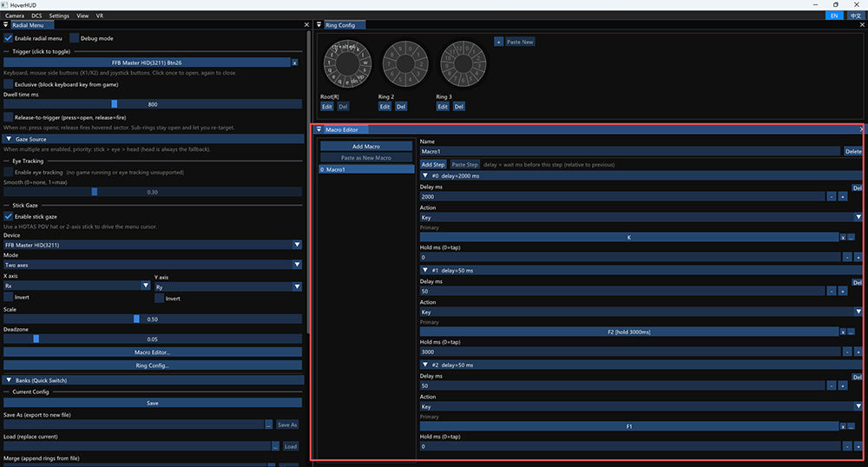The width and height of the screenshot is (868, 467).
Task: Decrease step #0 hold ms with minus
Action: [847, 257]
